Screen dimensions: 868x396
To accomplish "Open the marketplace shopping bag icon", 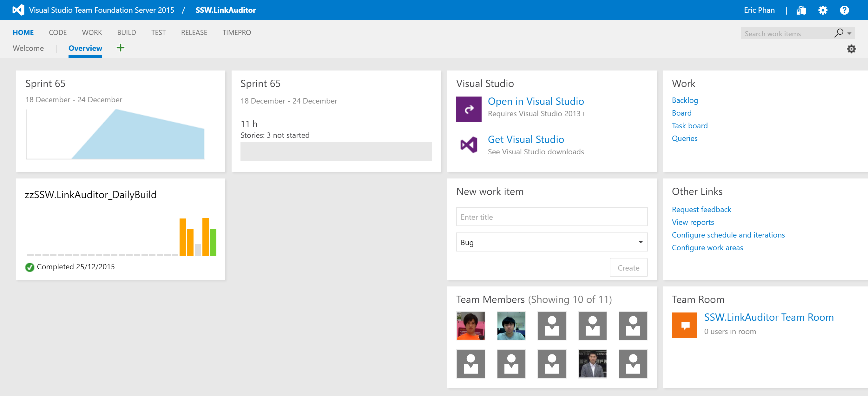I will (801, 10).
